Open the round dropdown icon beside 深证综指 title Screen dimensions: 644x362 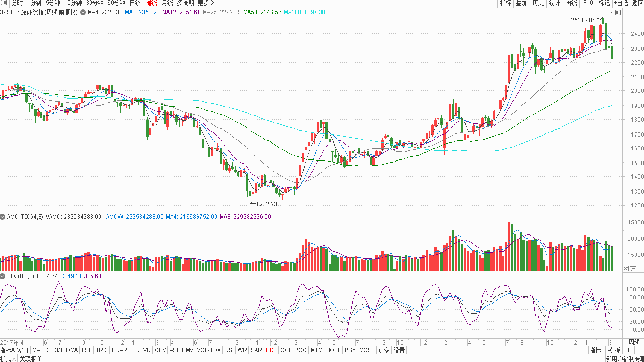pos(83,12)
